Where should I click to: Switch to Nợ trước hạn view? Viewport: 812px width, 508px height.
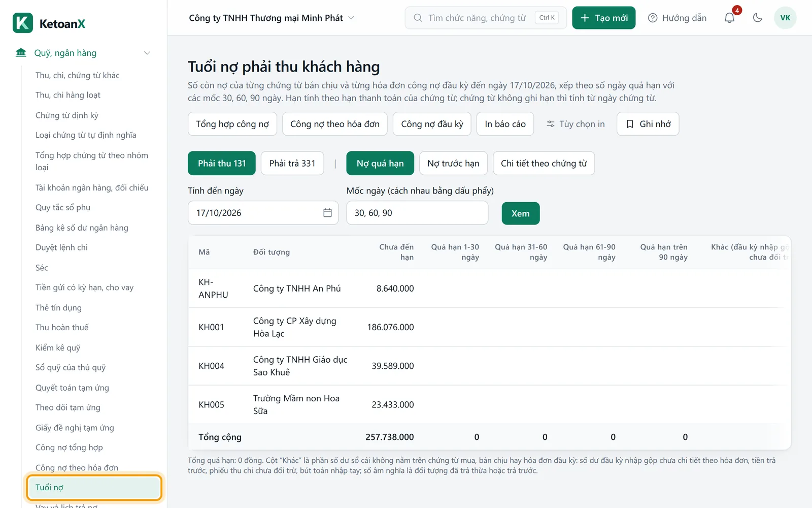pyautogui.click(x=453, y=163)
